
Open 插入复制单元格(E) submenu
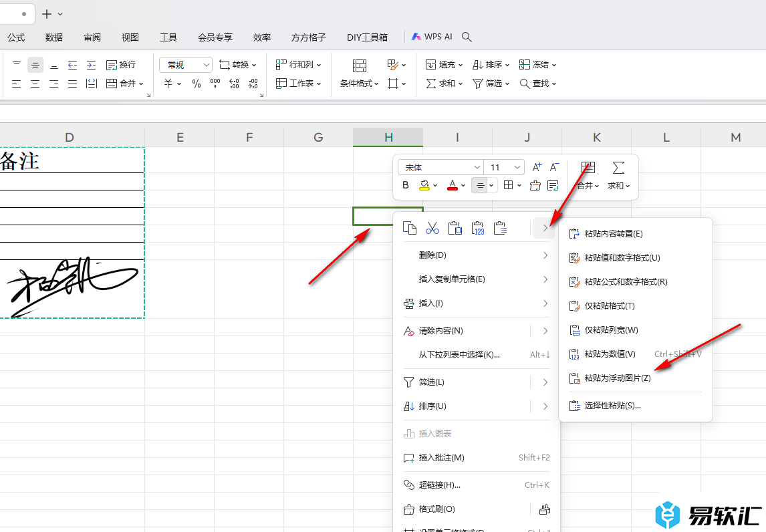pyautogui.click(x=477, y=279)
